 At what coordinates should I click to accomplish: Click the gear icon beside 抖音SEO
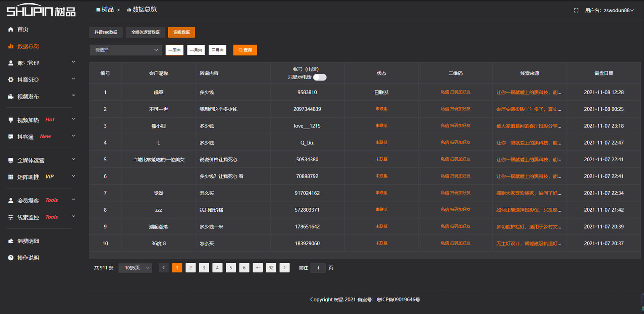coord(11,80)
